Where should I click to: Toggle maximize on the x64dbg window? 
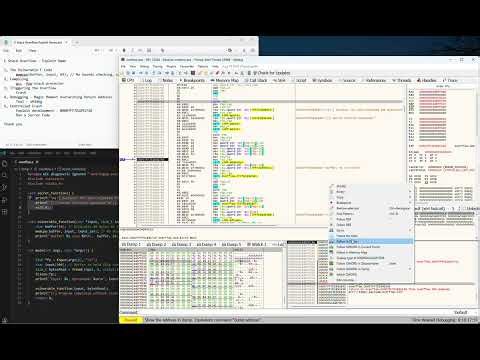tap(462, 60)
